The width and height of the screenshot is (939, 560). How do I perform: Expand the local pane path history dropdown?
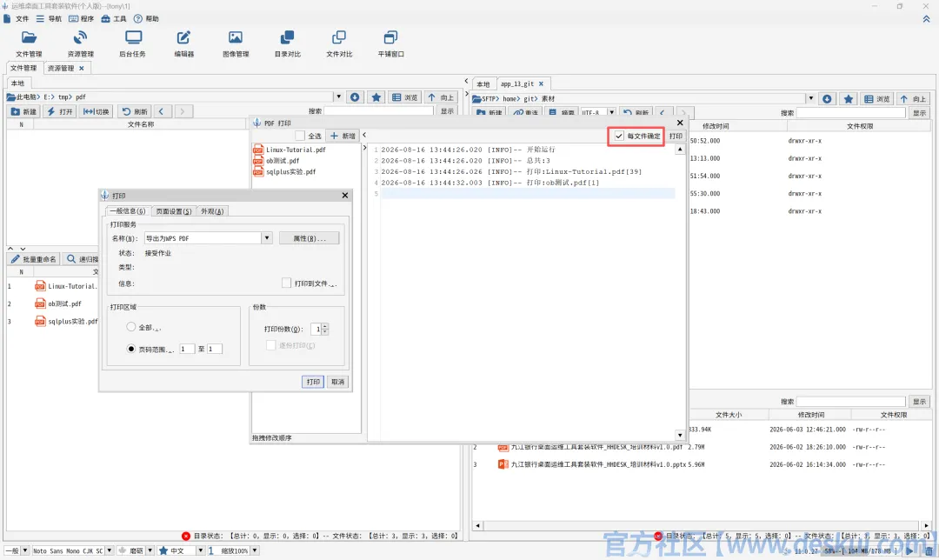tap(338, 97)
